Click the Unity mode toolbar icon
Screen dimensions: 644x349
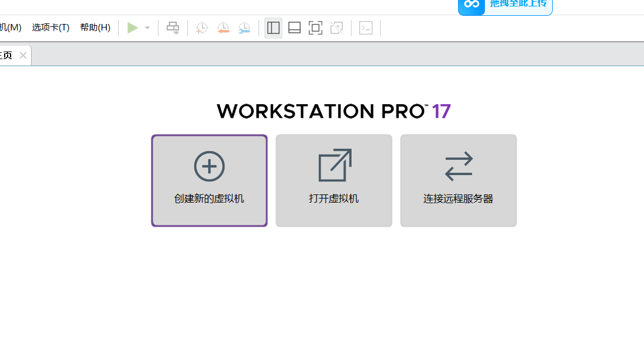point(337,28)
